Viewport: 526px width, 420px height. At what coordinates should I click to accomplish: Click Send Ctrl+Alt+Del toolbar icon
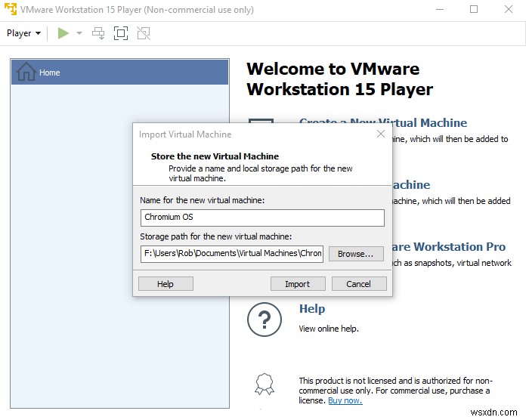98,33
